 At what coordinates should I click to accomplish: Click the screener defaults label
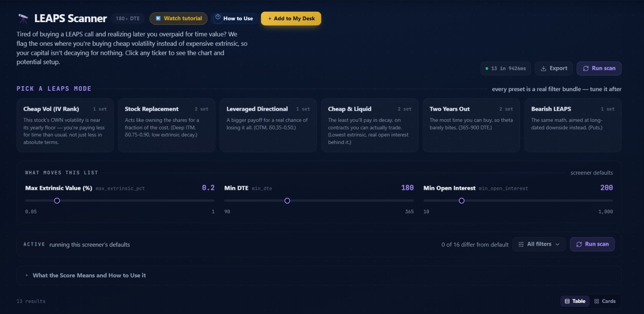click(592, 173)
